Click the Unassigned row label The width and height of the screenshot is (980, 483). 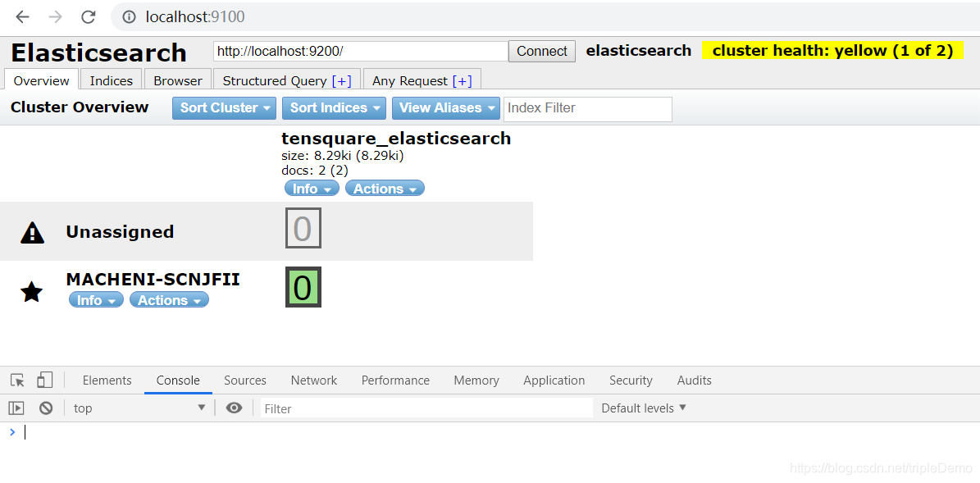click(120, 232)
